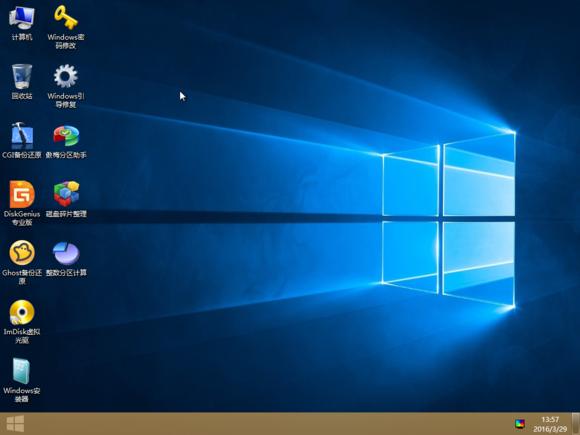Click the colorful display tray icon
This screenshot has height=435, width=580.
(520, 424)
